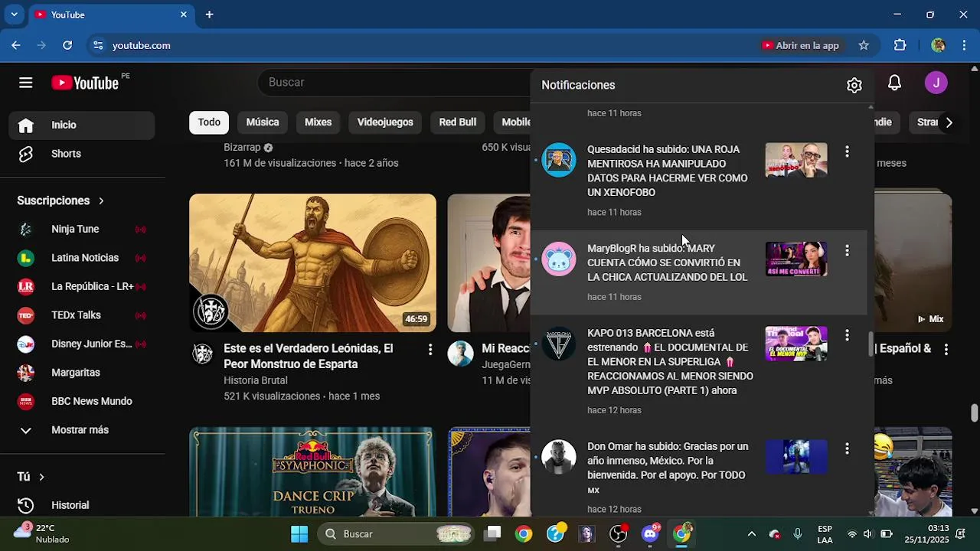
Task: Open the Leónidas video thumbnail
Action: (x=312, y=262)
